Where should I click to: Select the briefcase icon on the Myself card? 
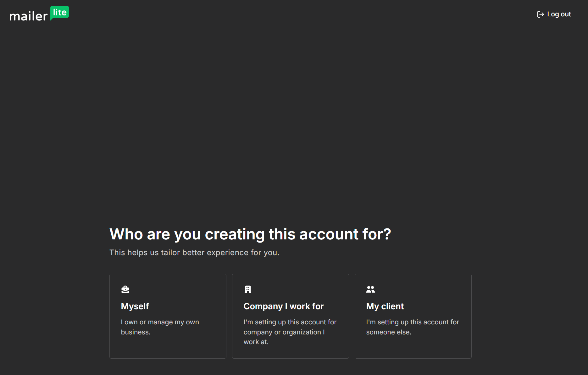(125, 289)
